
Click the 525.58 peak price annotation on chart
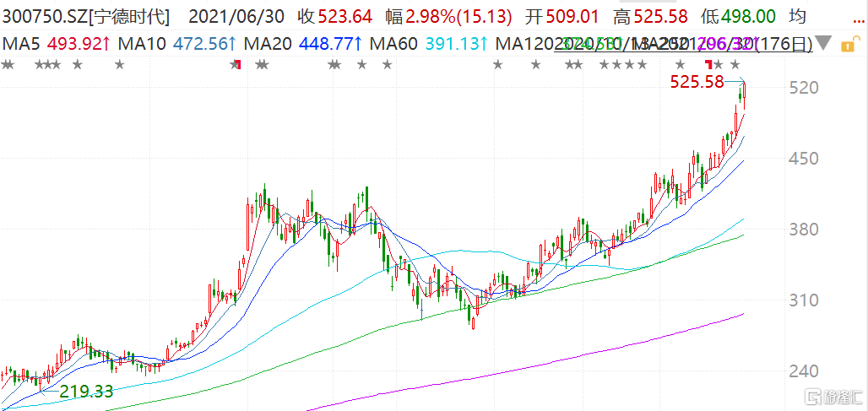click(x=697, y=82)
